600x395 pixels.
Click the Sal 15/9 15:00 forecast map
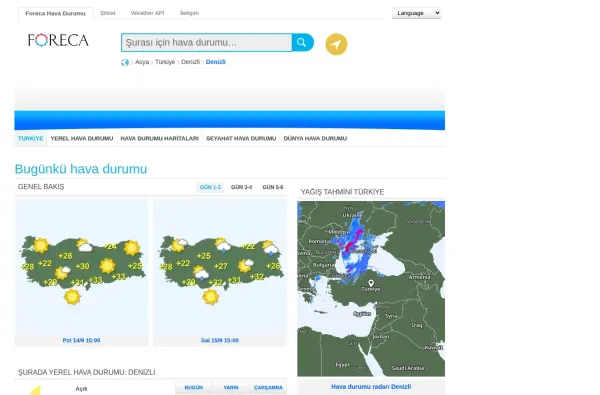click(220, 266)
